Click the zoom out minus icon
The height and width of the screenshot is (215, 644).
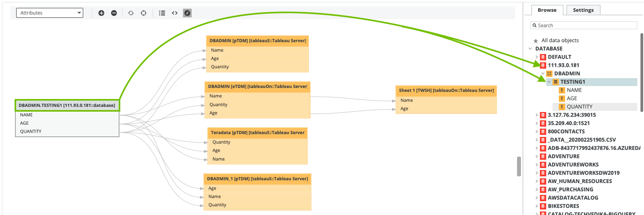[x=114, y=13]
